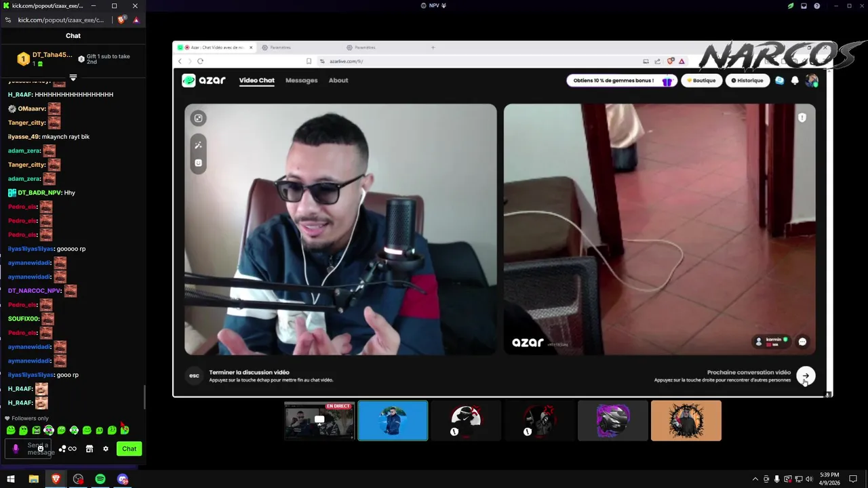Open the Messages tab in Azar
This screenshot has width=868, height=488.
(x=301, y=80)
